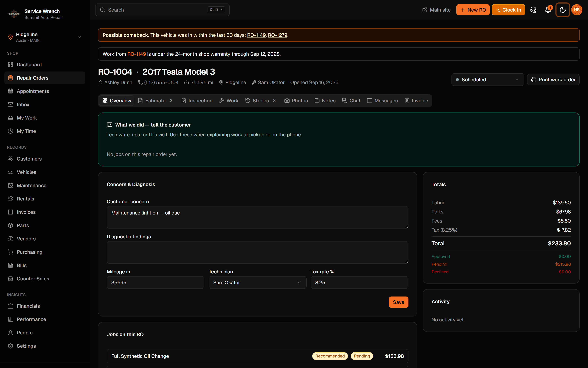Click the Pending $215.98 amount

(563, 264)
